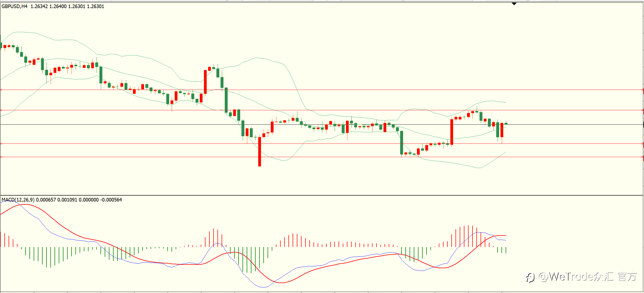Select the left handle of the second red horizontal line
644x293 pixels.
[x=1, y=110]
